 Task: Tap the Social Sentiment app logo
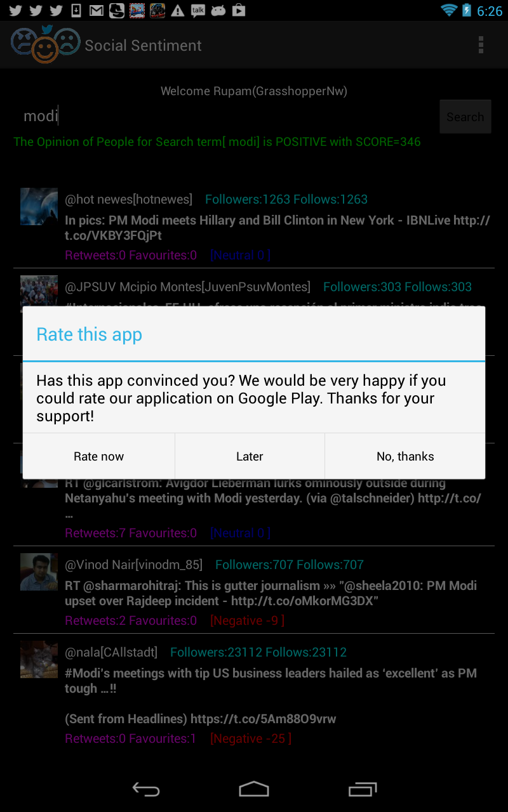(x=45, y=44)
